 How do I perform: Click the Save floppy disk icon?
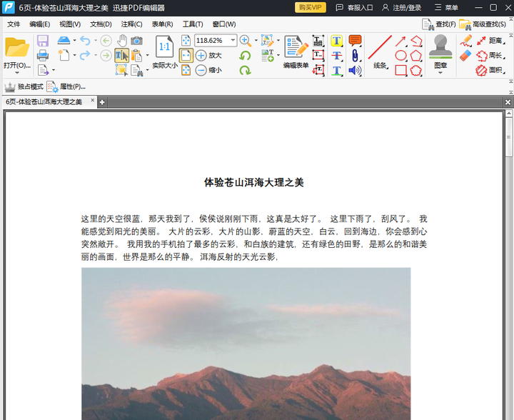click(43, 41)
